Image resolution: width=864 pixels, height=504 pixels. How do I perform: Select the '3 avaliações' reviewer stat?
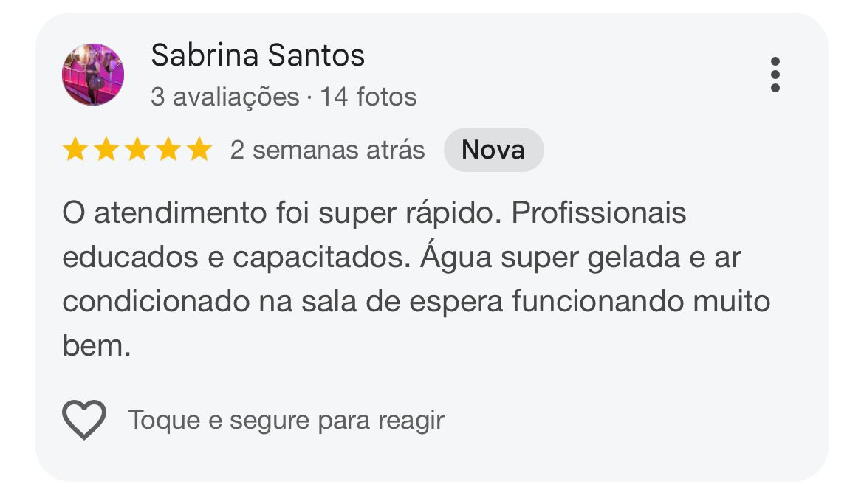(x=224, y=97)
